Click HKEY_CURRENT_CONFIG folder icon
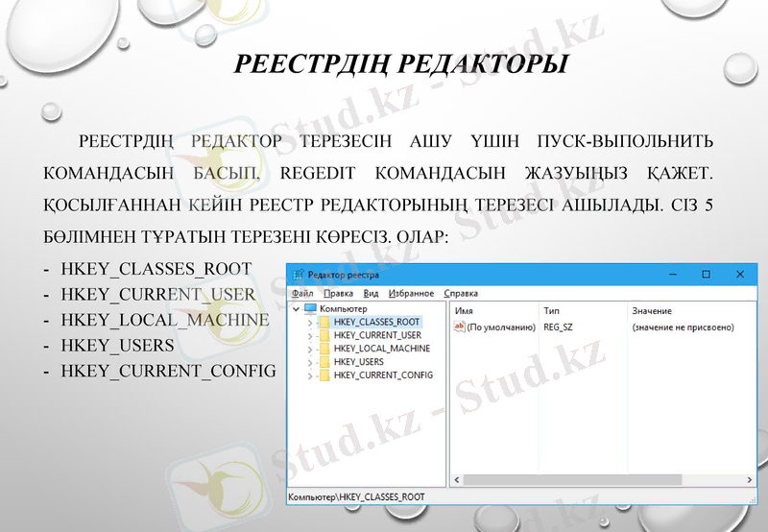The image size is (768, 532). pyautogui.click(x=324, y=375)
